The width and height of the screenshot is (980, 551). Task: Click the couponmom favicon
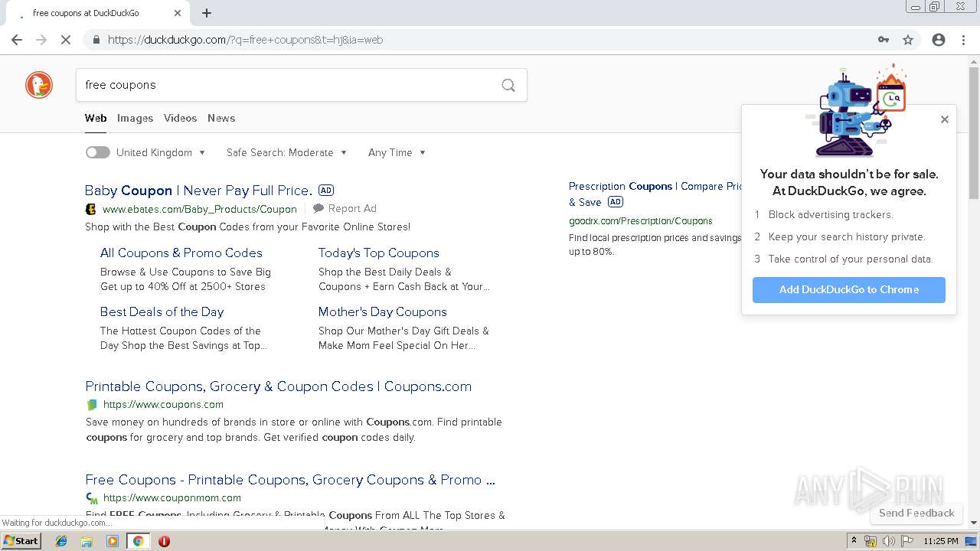click(x=92, y=498)
